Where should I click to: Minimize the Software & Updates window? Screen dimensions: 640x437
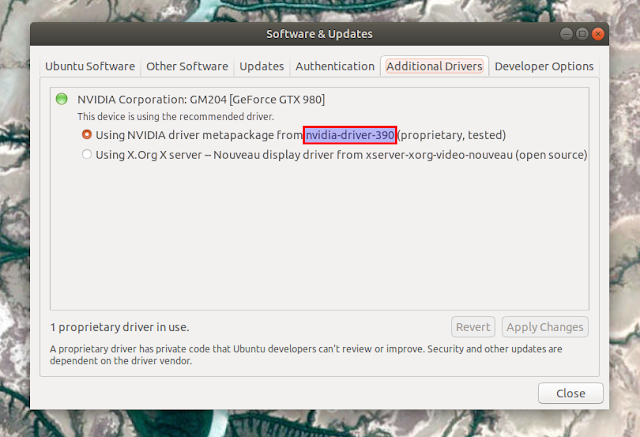tap(565, 33)
